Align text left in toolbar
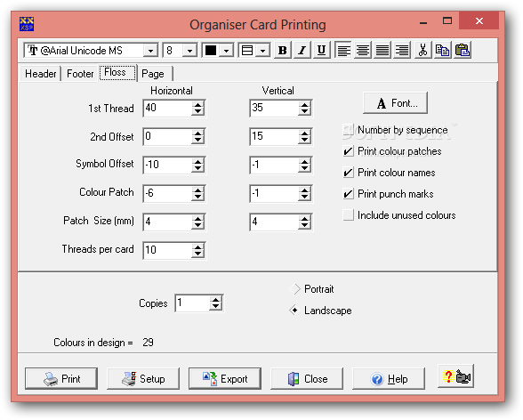The height and width of the screenshot is (420, 523). (x=343, y=51)
